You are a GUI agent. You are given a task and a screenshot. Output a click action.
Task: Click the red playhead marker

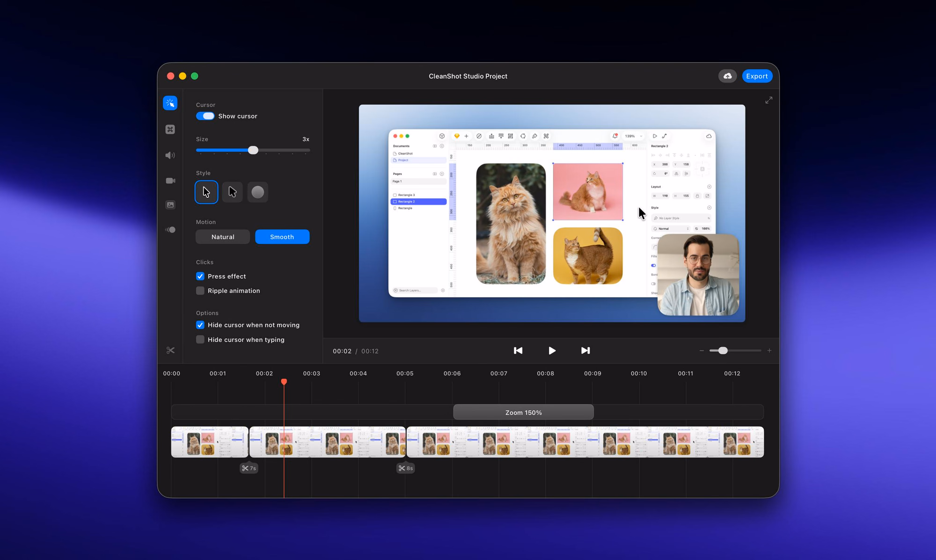point(284,382)
